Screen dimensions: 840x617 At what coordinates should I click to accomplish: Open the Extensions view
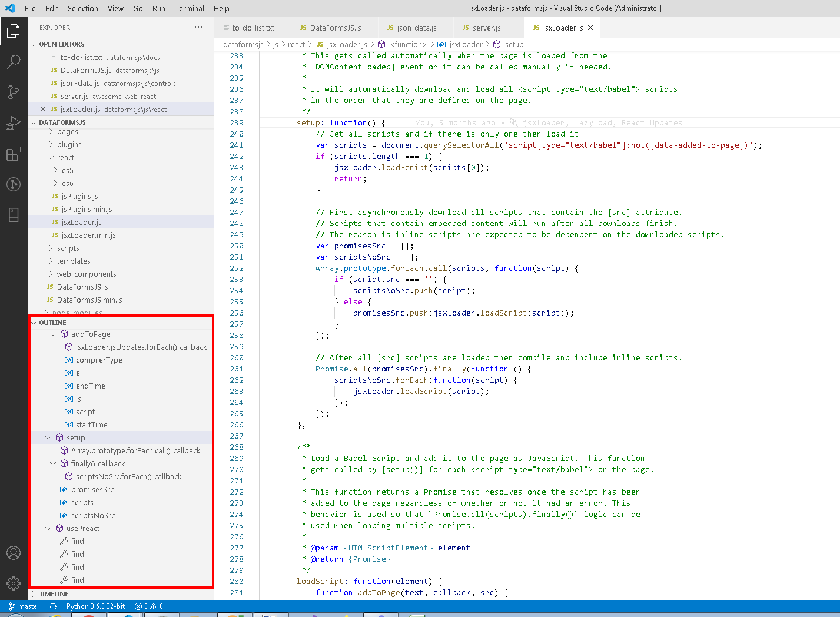coord(14,154)
